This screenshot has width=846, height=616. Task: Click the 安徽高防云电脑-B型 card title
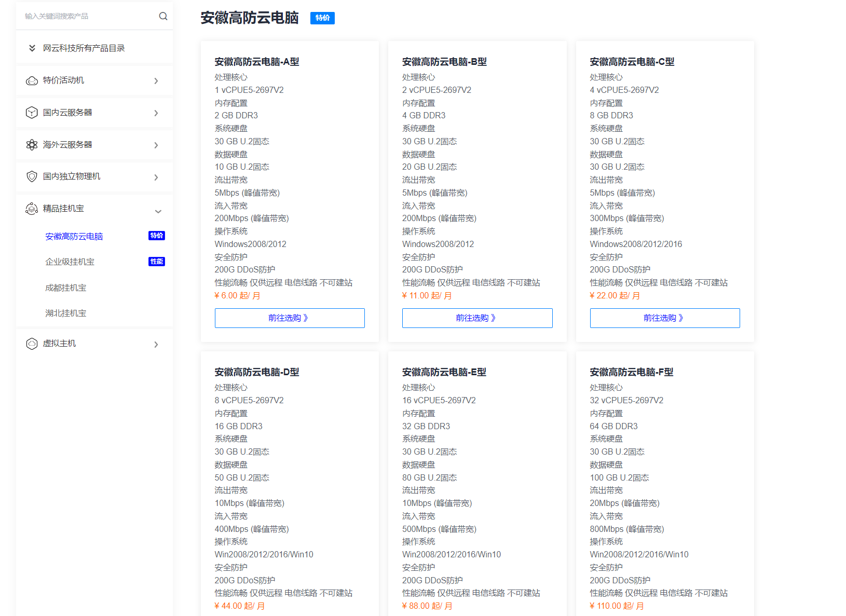click(x=444, y=62)
